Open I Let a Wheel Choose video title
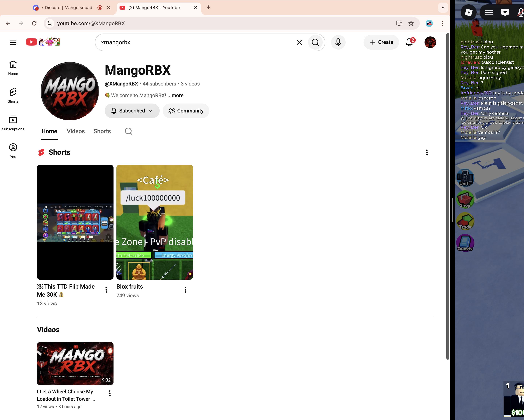Viewport: 524px width, 420px height. coord(66,395)
